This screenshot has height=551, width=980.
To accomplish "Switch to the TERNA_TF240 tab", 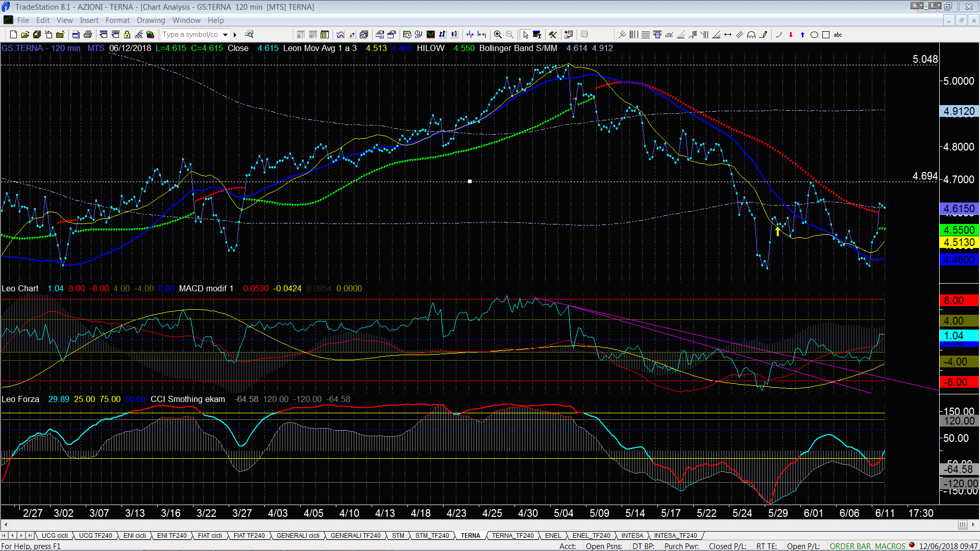I will coord(512,536).
